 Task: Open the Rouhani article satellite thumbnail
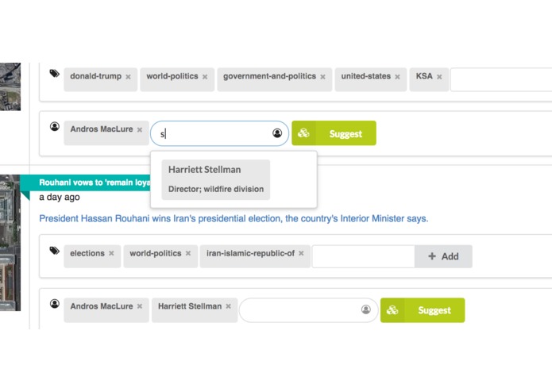pyautogui.click(x=10, y=243)
